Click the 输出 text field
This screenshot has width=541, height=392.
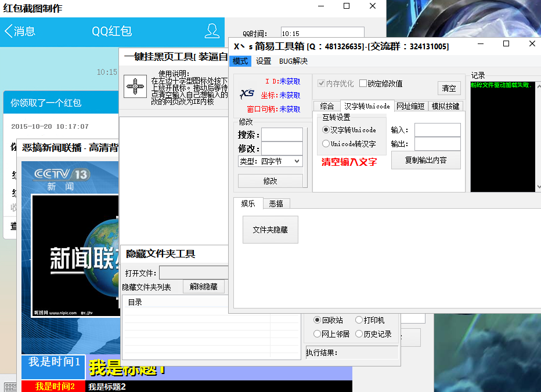[x=437, y=144]
